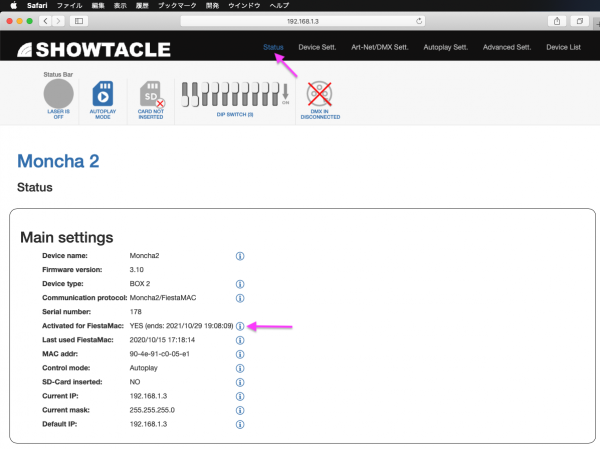Open the Status tab
The width and height of the screenshot is (600, 449).
(x=273, y=47)
